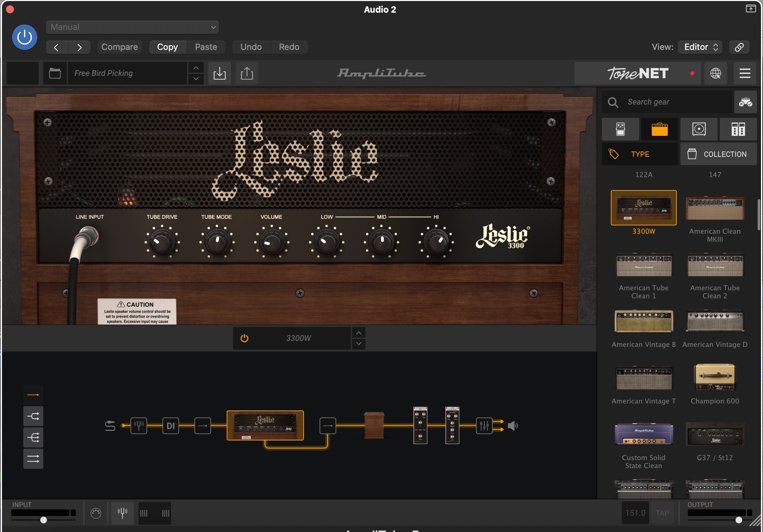The width and height of the screenshot is (763, 532).
Task: Click the tuner block in signal chain
Action: (x=138, y=425)
